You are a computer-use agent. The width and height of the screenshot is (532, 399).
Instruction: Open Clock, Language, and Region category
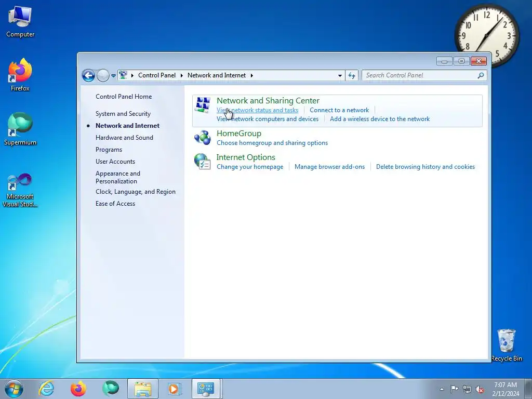click(x=136, y=192)
